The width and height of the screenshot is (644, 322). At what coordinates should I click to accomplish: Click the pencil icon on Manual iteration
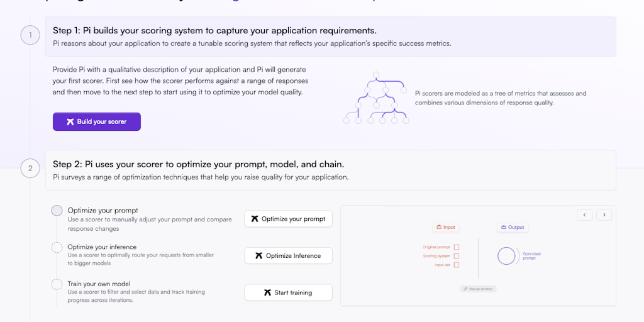point(465,289)
